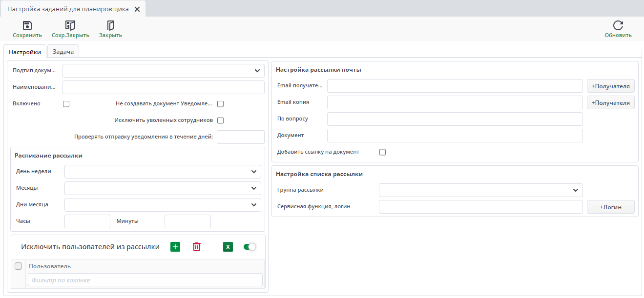The image size is (644, 298).
Task: Open the Группа рассылки dropdown
Action: [x=576, y=190]
